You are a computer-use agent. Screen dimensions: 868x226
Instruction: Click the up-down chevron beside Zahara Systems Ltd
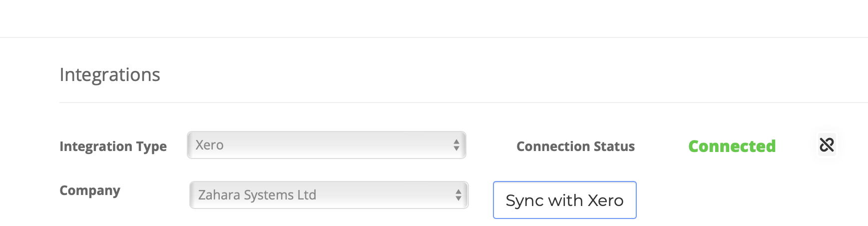point(458,195)
